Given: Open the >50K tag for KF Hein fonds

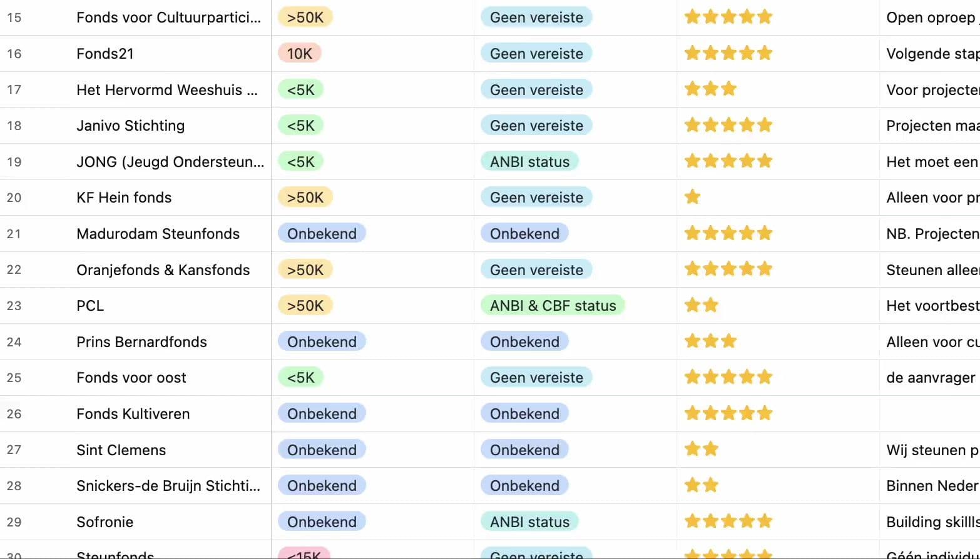Looking at the screenshot, I should (x=305, y=198).
